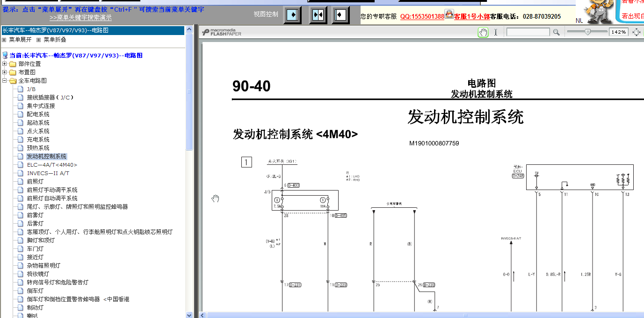The image size is (644, 318).
Task: Click the tree panel scroll-up arrow
Action: coord(189,29)
